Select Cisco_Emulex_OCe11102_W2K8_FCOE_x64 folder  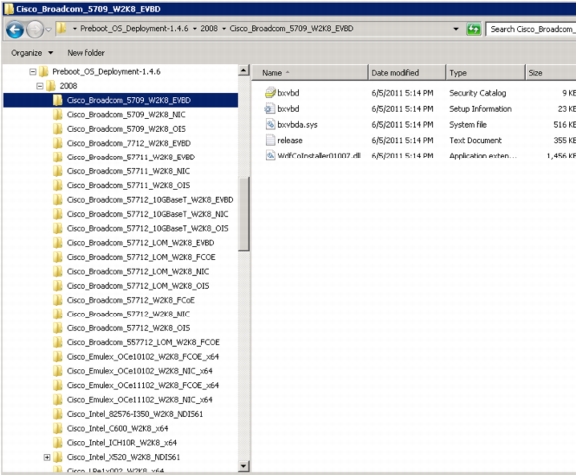[143, 386]
